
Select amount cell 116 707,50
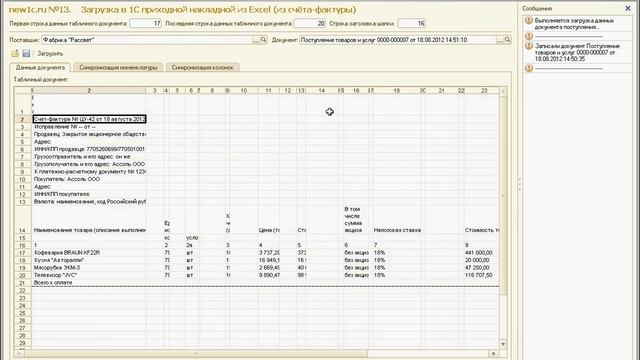(481, 275)
